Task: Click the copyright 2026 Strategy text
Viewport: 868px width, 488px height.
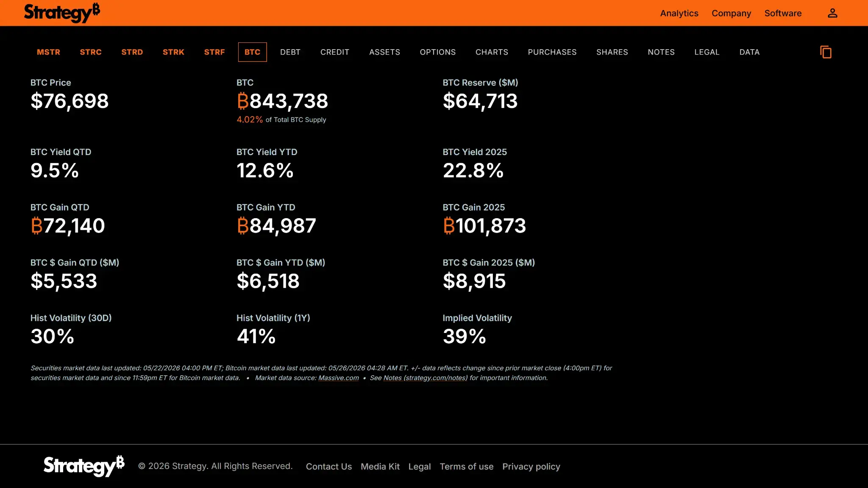Action: 215,466
